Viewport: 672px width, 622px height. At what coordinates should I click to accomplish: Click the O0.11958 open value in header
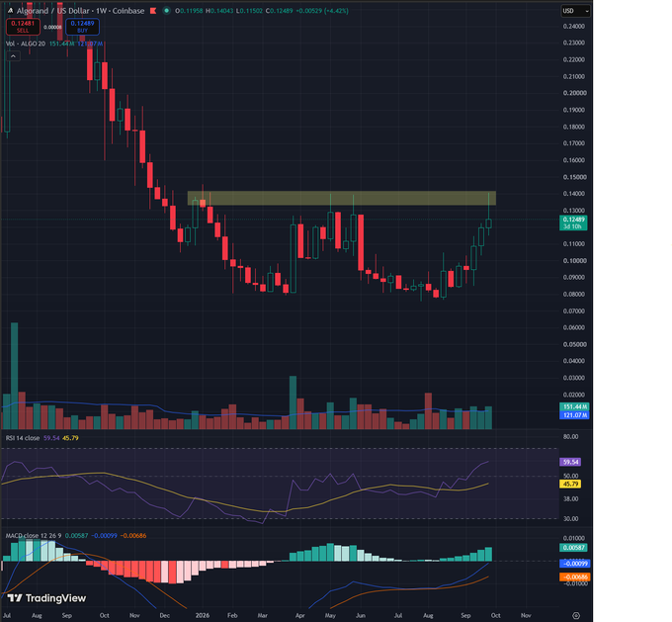189,11
